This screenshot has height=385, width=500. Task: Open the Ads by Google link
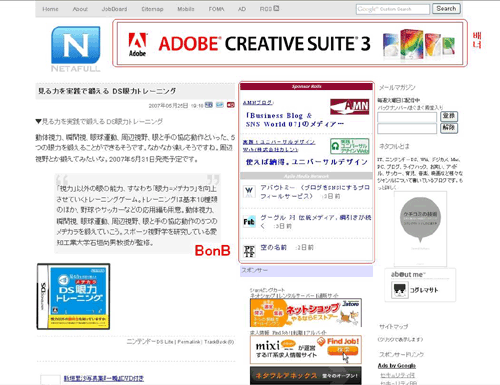click(x=397, y=366)
